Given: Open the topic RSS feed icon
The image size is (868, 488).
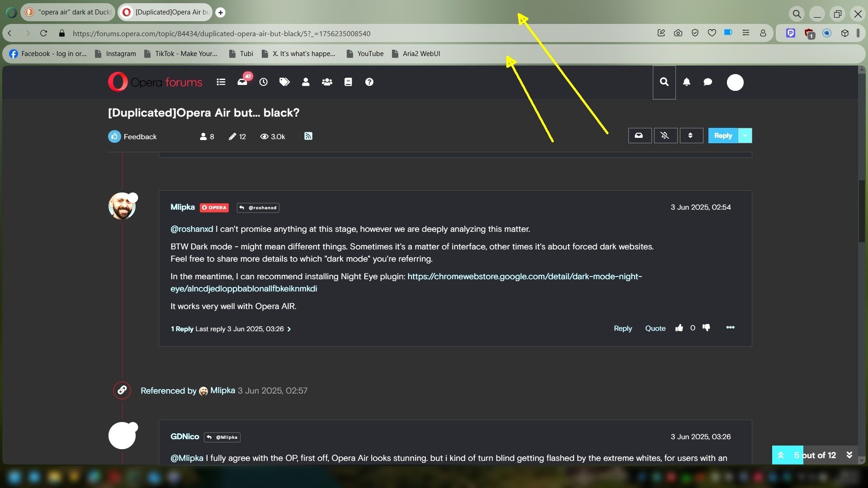Looking at the screenshot, I should [308, 136].
